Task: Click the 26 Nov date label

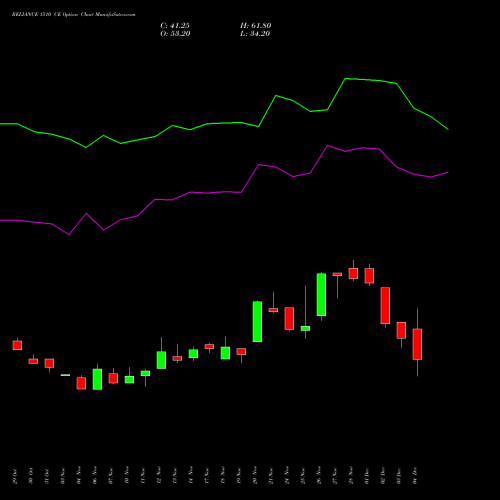Action: tap(319, 476)
